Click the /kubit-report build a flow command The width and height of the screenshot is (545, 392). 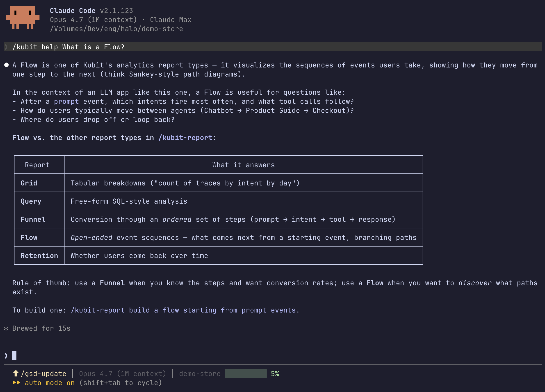(183, 310)
